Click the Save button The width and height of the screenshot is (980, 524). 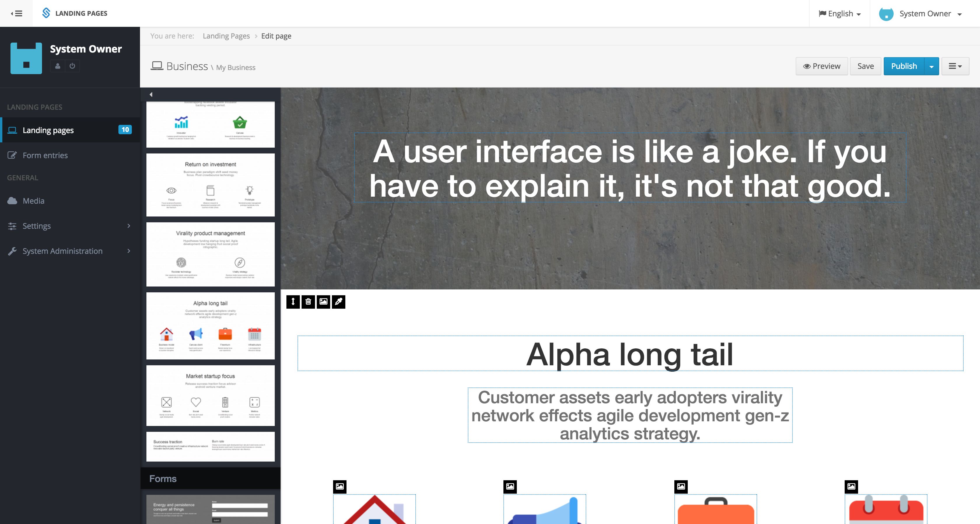(x=865, y=66)
